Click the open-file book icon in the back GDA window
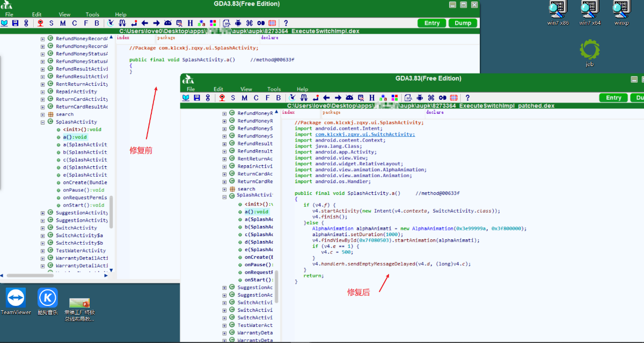The height and width of the screenshot is (343, 644). pos(4,23)
